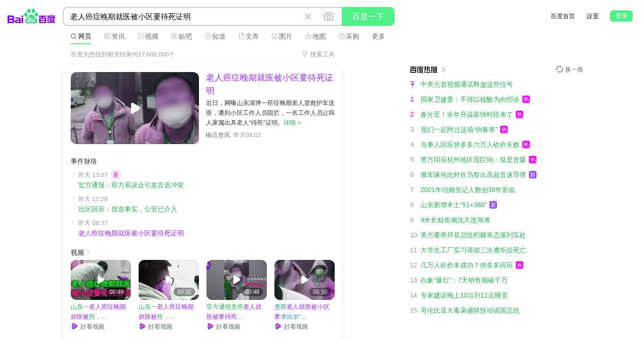Open 当事人回应拼多多六万人砍价失败
The height and width of the screenshot is (339, 644).
pyautogui.click(x=470, y=145)
